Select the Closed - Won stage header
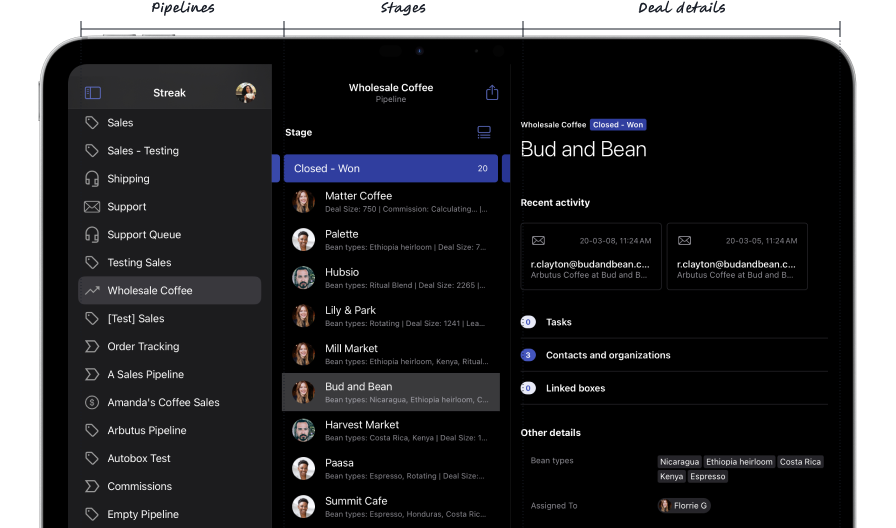 click(391, 168)
